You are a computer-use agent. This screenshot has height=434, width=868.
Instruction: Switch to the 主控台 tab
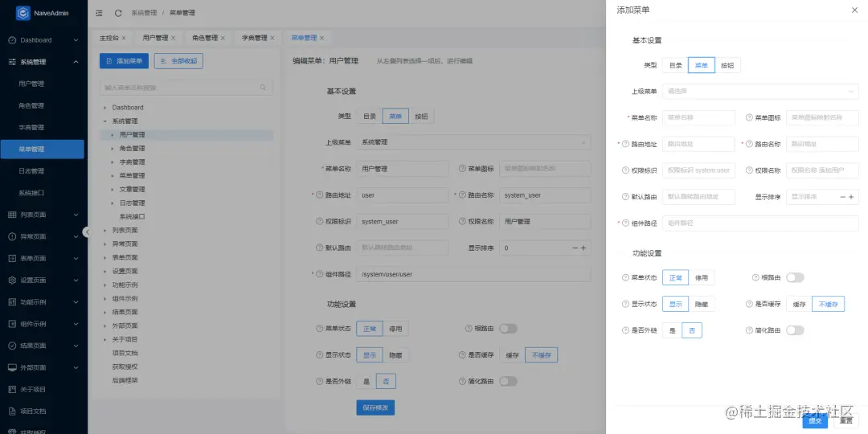pyautogui.click(x=109, y=39)
